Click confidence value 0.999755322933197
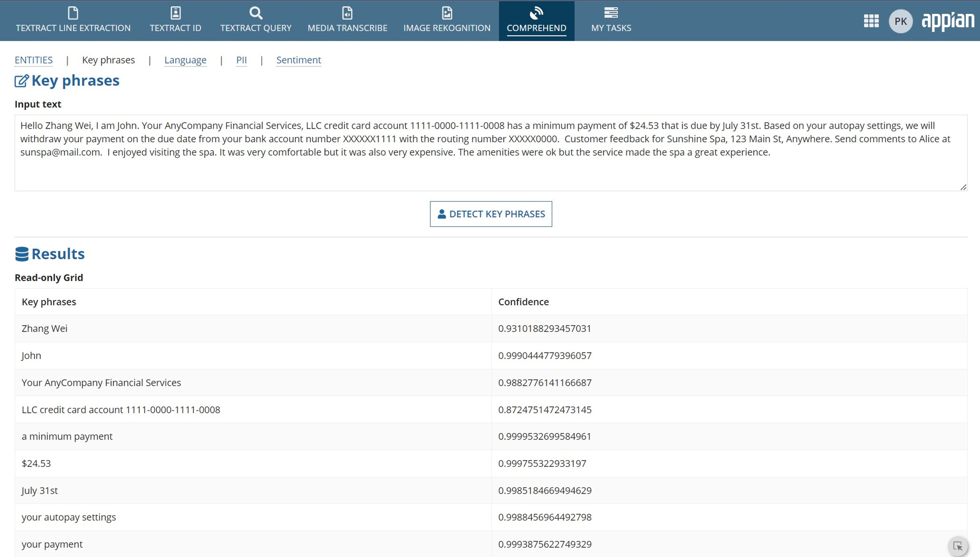 point(542,464)
